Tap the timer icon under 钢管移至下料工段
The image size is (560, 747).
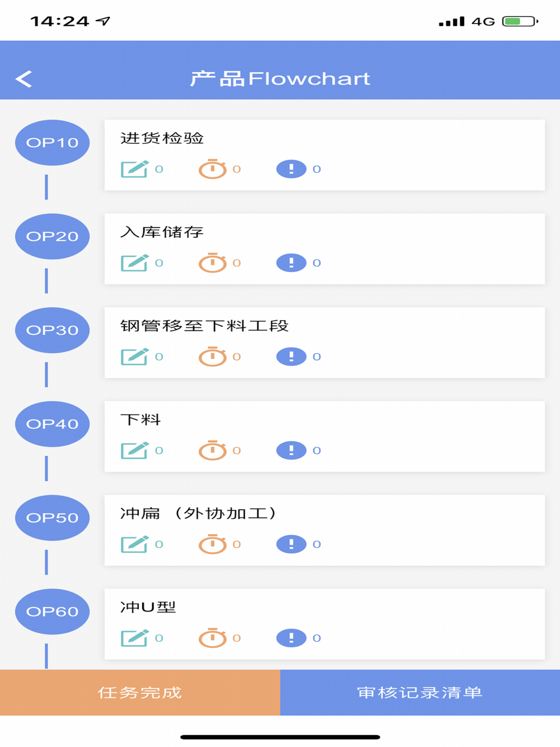[x=212, y=357]
